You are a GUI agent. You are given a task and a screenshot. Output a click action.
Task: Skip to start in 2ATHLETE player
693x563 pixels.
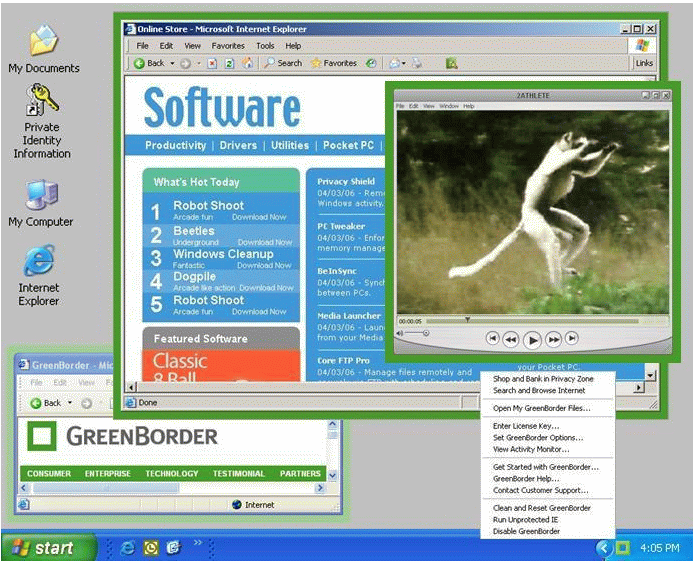pyautogui.click(x=492, y=338)
